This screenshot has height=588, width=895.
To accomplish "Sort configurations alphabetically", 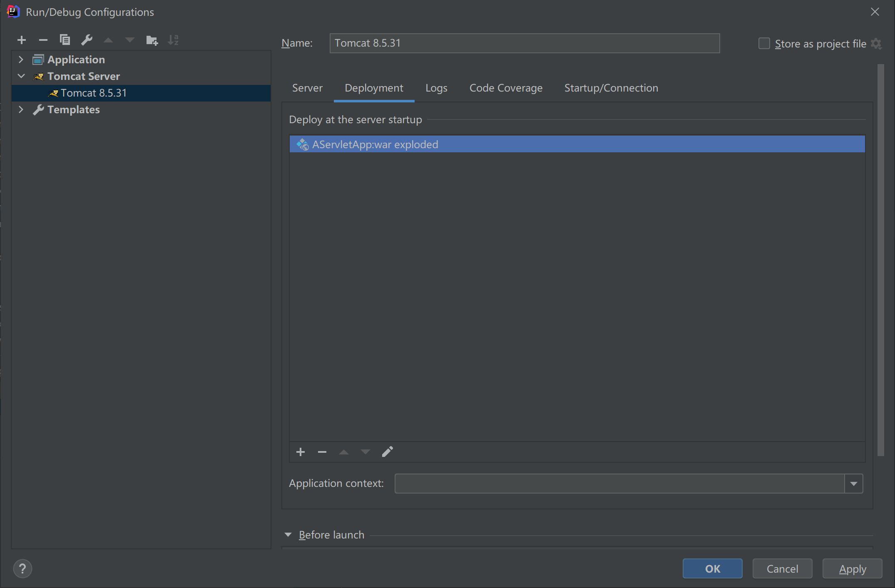I will (x=173, y=40).
